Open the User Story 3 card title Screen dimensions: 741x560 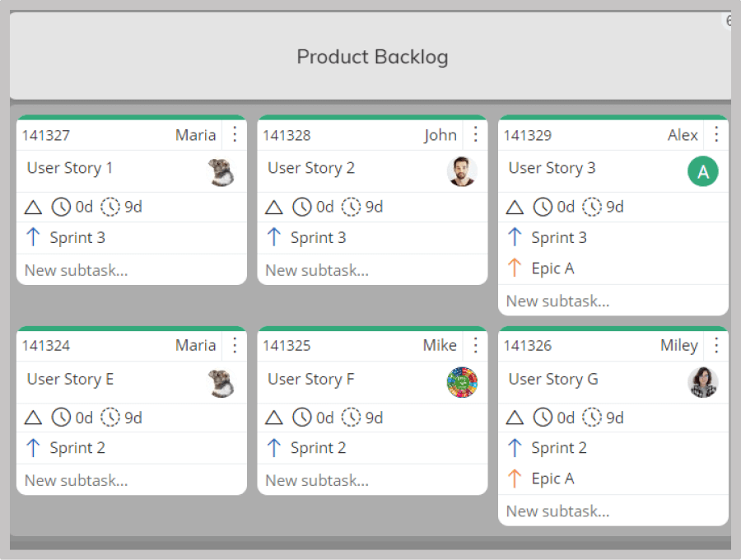552,168
